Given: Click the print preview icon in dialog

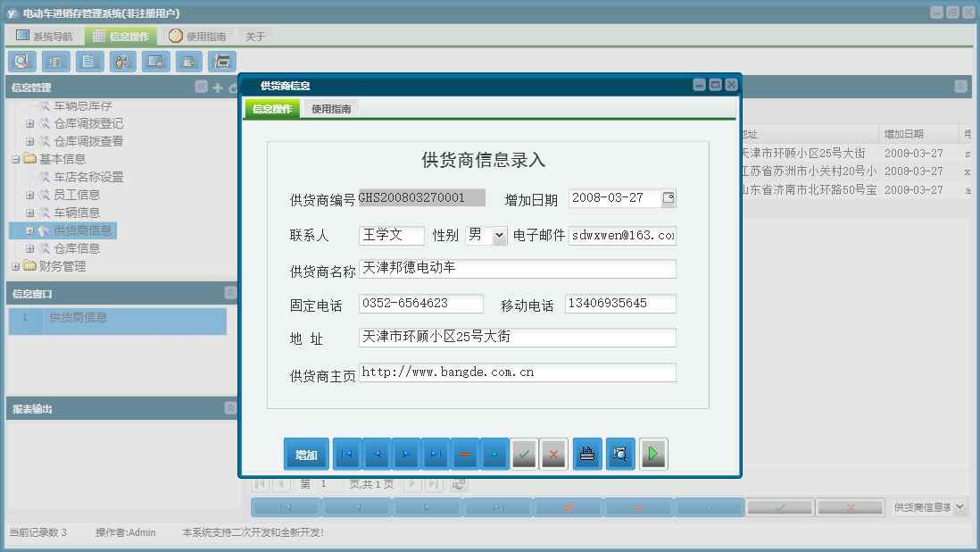Looking at the screenshot, I should click(620, 454).
